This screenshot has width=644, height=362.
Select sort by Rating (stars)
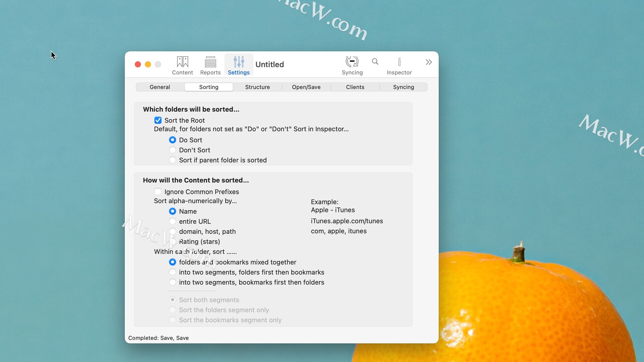pyautogui.click(x=172, y=241)
